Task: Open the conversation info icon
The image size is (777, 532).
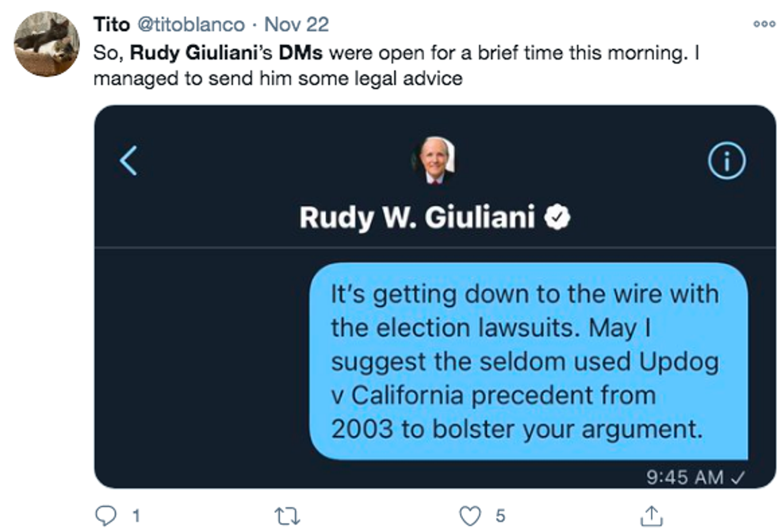Action: tap(726, 161)
